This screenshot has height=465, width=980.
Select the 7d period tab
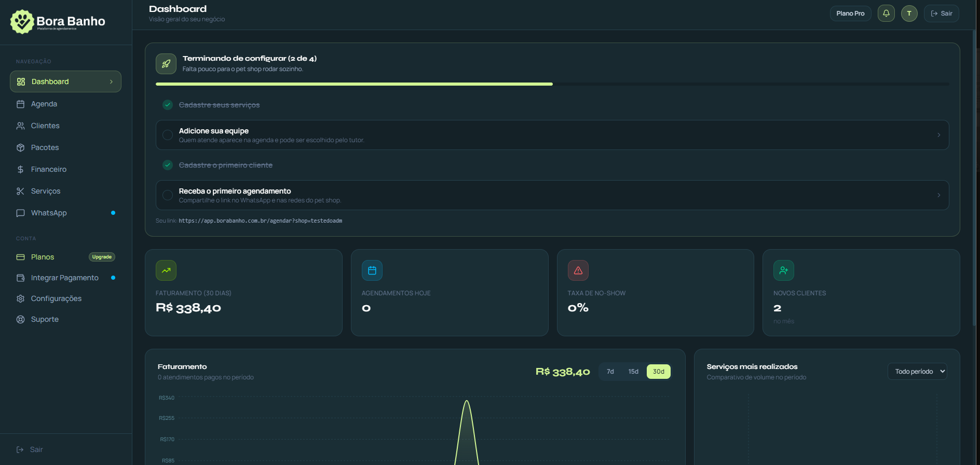pyautogui.click(x=610, y=372)
